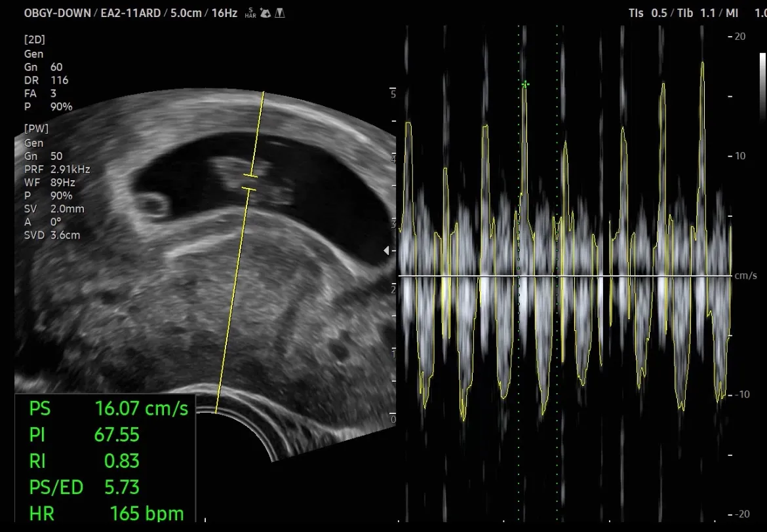Screen dimensions: 767x532
Task: Click the white Doppler baseline
Action: click(x=565, y=276)
